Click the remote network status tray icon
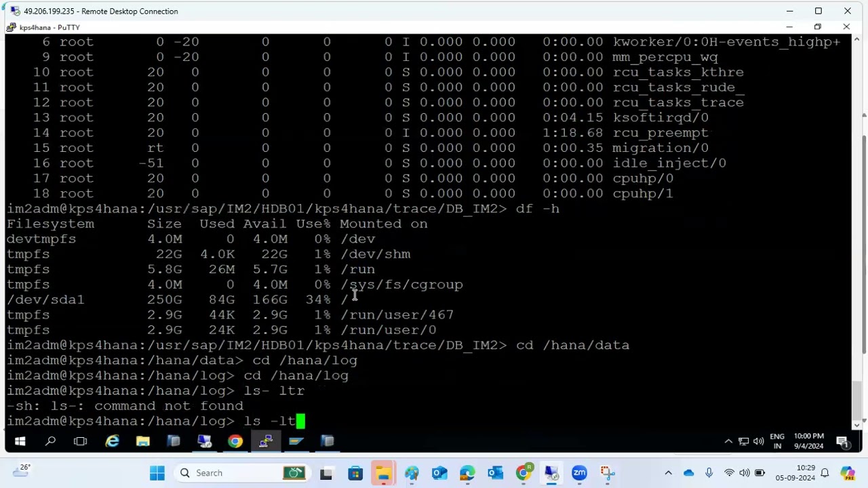The width and height of the screenshot is (868, 488). click(x=743, y=442)
